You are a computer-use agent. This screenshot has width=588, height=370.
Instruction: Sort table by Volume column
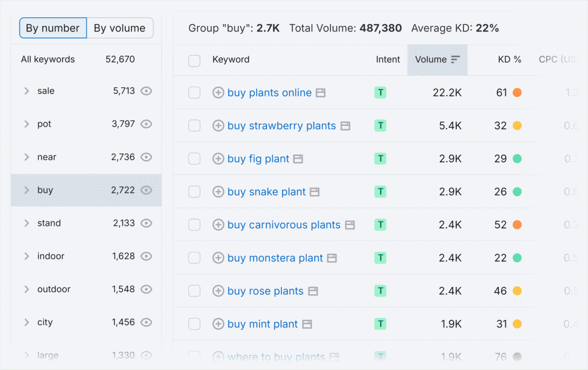(437, 60)
